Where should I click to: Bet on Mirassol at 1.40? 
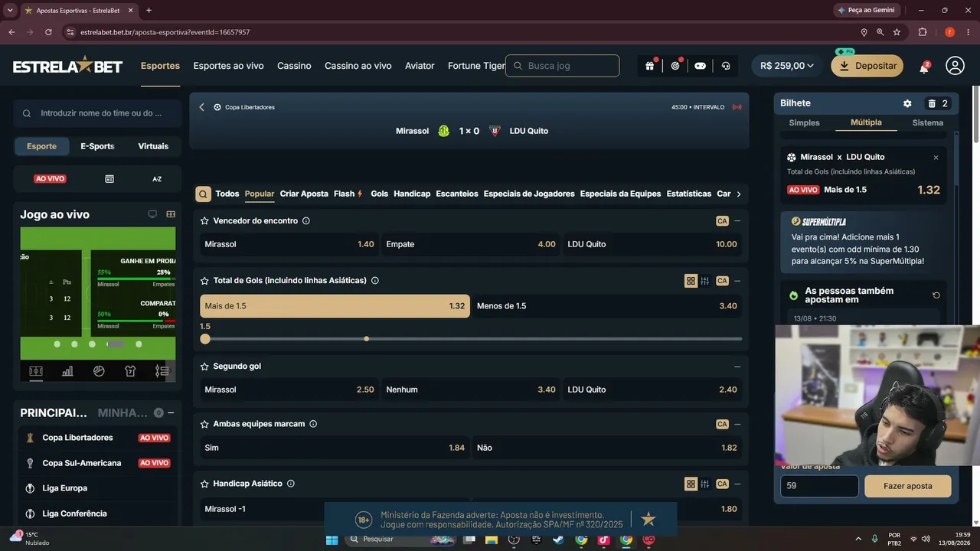(289, 244)
